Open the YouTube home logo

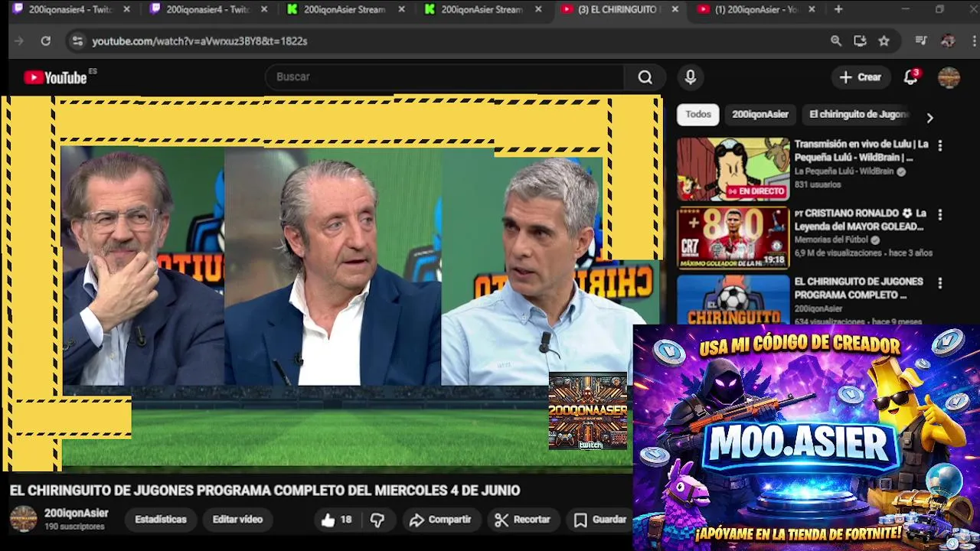coord(55,77)
